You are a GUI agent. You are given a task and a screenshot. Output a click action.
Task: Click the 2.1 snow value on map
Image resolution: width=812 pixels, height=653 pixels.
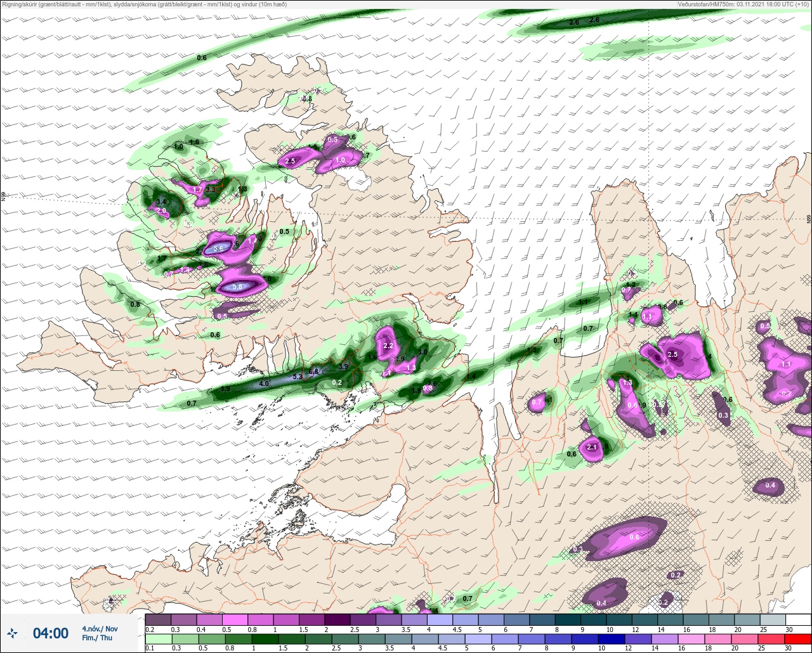point(593,447)
